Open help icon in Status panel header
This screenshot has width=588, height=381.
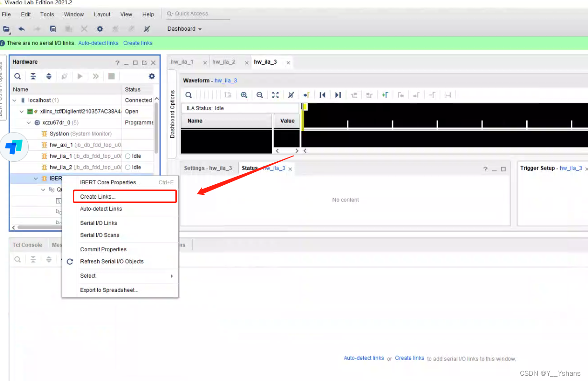click(x=485, y=169)
